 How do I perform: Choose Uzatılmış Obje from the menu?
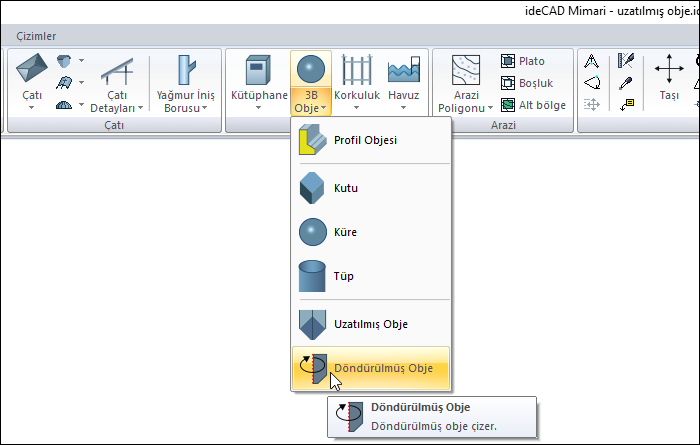click(371, 324)
